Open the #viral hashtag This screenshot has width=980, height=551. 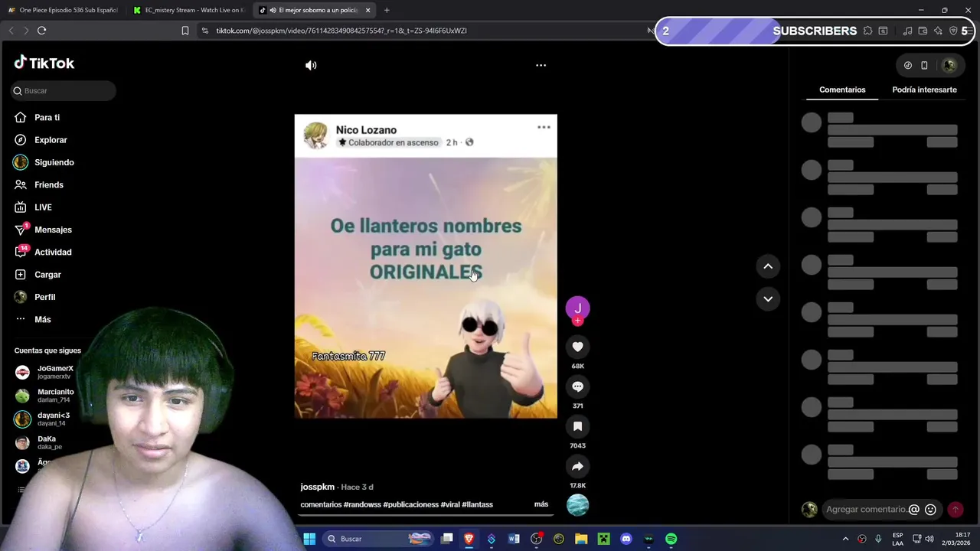tap(450, 504)
